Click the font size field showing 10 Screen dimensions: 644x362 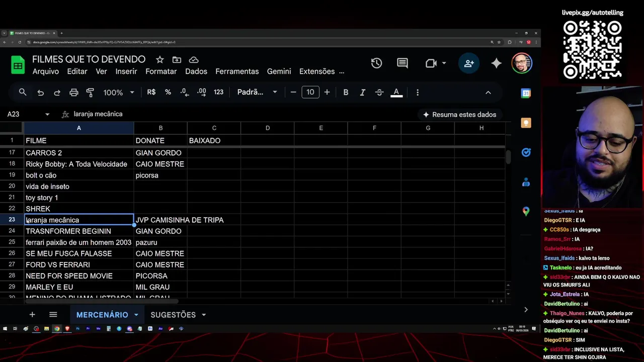(310, 93)
